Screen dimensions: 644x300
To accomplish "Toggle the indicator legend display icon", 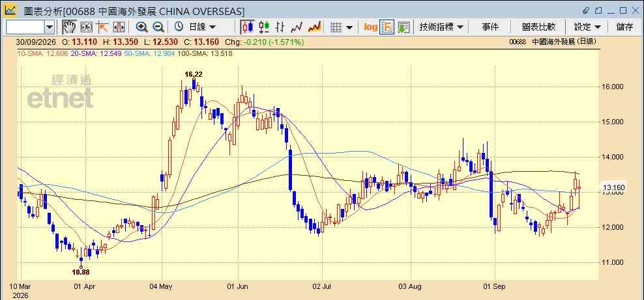I will click(x=387, y=27).
